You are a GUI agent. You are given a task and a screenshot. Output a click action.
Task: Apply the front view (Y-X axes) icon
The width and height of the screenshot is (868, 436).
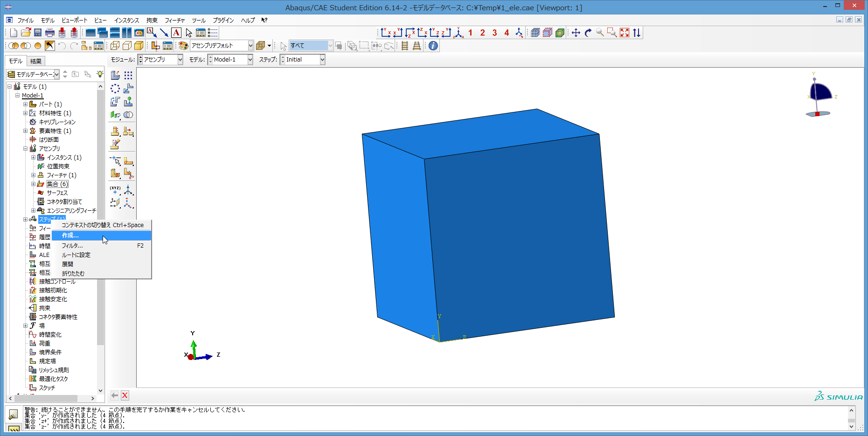[386, 33]
